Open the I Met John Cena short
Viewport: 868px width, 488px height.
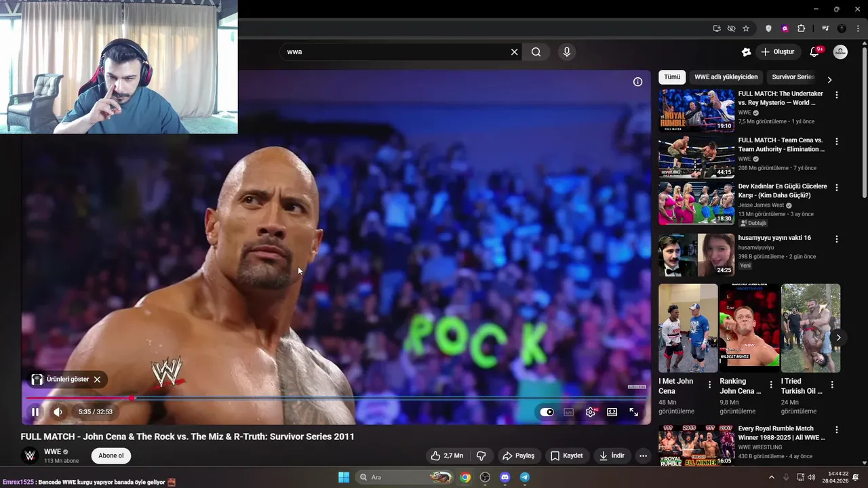[x=688, y=328]
